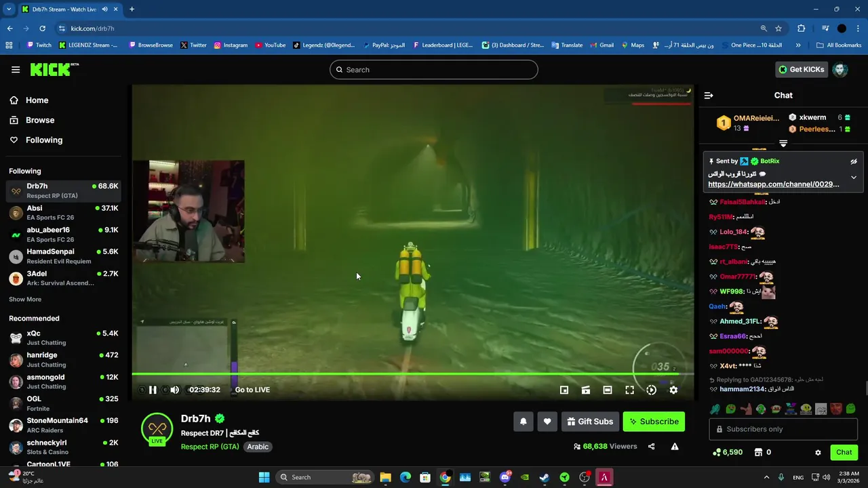The image size is (868, 488).
Task: Toggle notifications bell for Drb7h
Action: click(523, 422)
